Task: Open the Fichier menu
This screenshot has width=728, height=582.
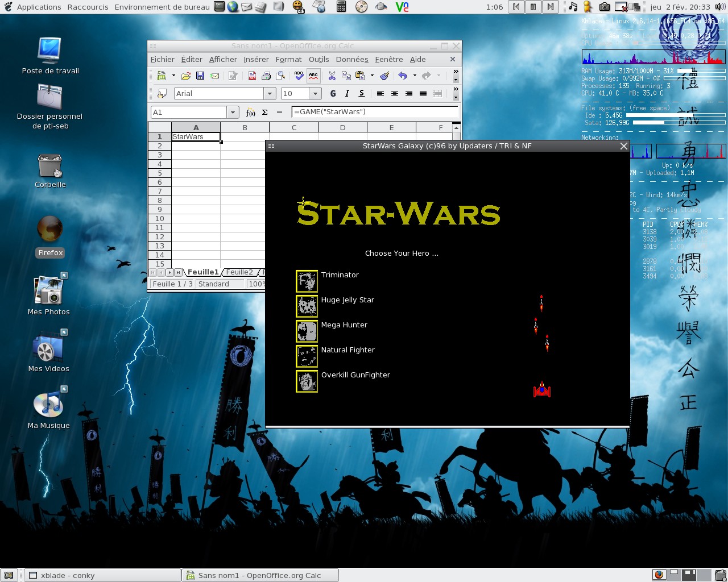Action: click(x=162, y=59)
